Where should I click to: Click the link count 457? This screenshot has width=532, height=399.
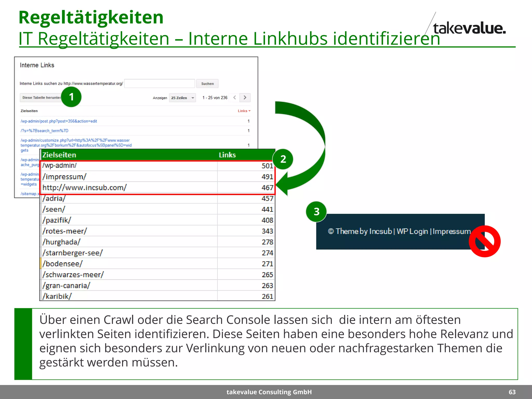tap(267, 199)
